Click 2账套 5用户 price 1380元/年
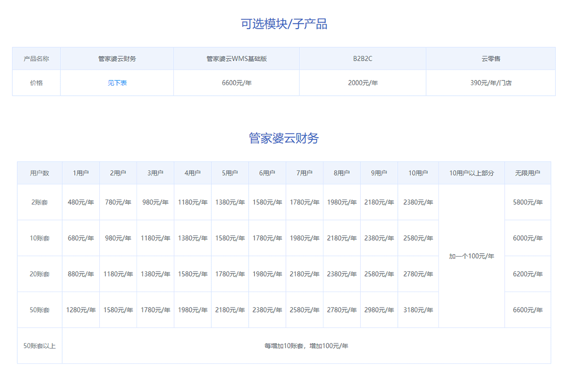This screenshot has width=575, height=392. [x=230, y=202]
